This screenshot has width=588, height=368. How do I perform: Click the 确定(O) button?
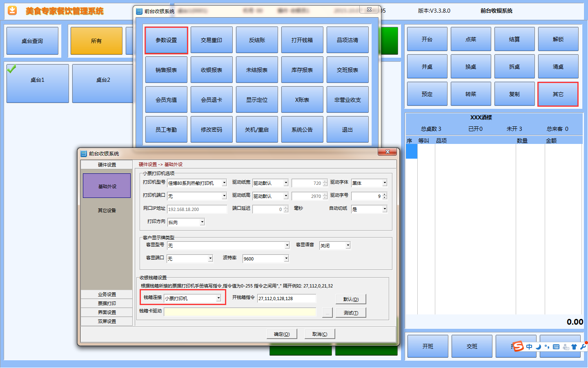click(282, 334)
